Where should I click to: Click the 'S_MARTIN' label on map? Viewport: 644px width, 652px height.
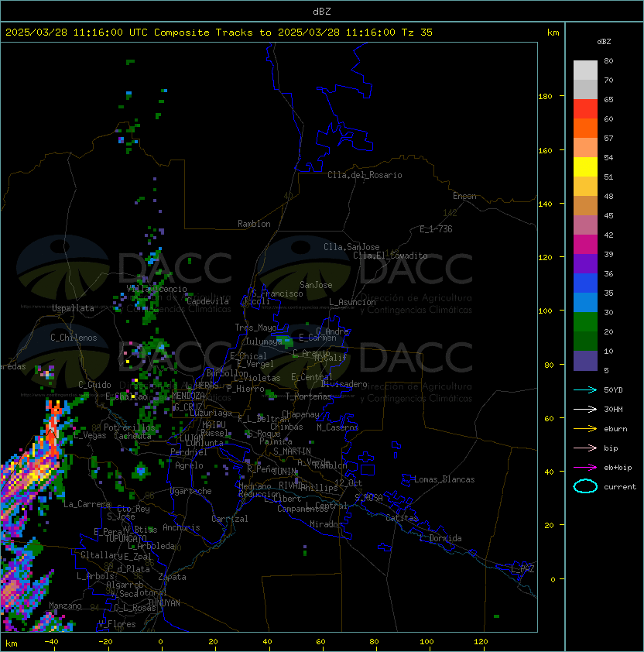coord(293,451)
